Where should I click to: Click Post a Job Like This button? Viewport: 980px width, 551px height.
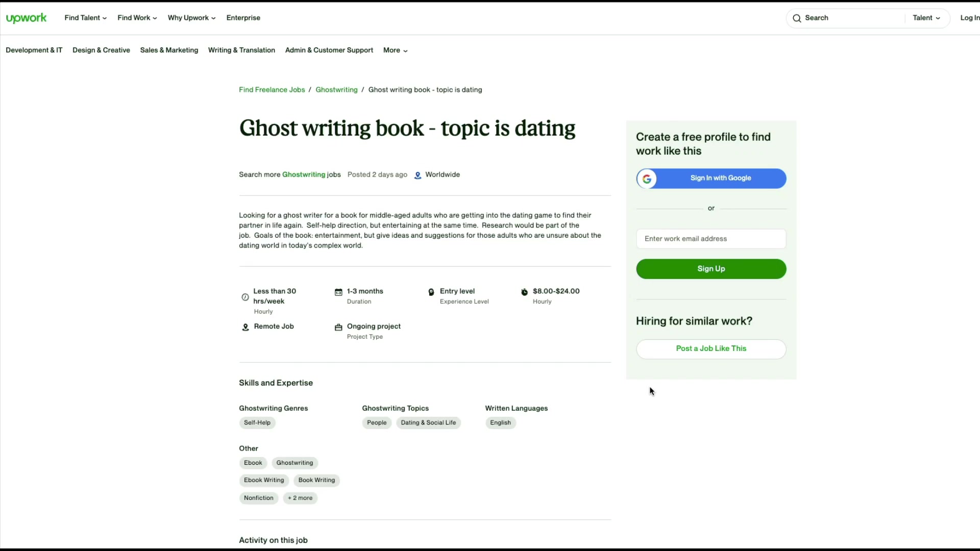click(x=711, y=349)
